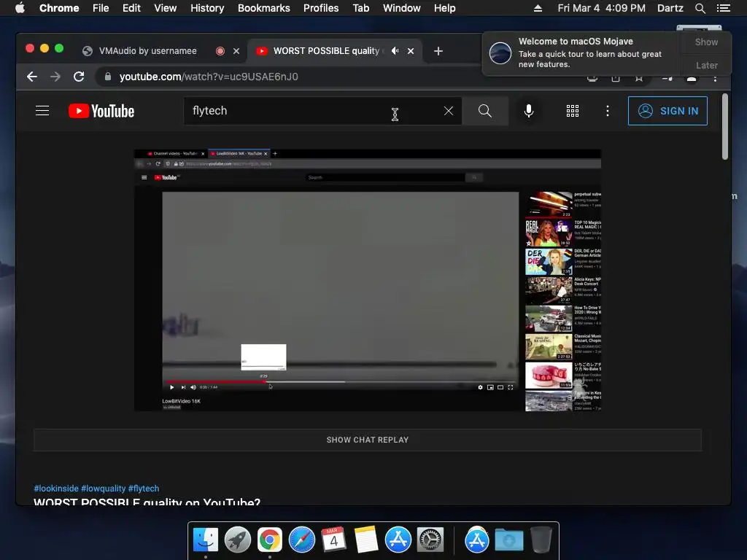The image size is (747, 560).
Task: Open the Profiles menu
Action: click(x=321, y=8)
